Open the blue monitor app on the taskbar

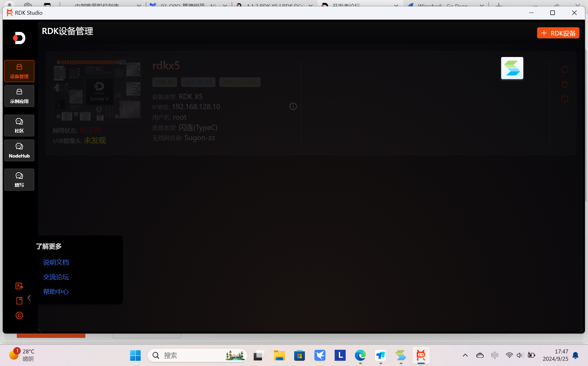(381, 356)
